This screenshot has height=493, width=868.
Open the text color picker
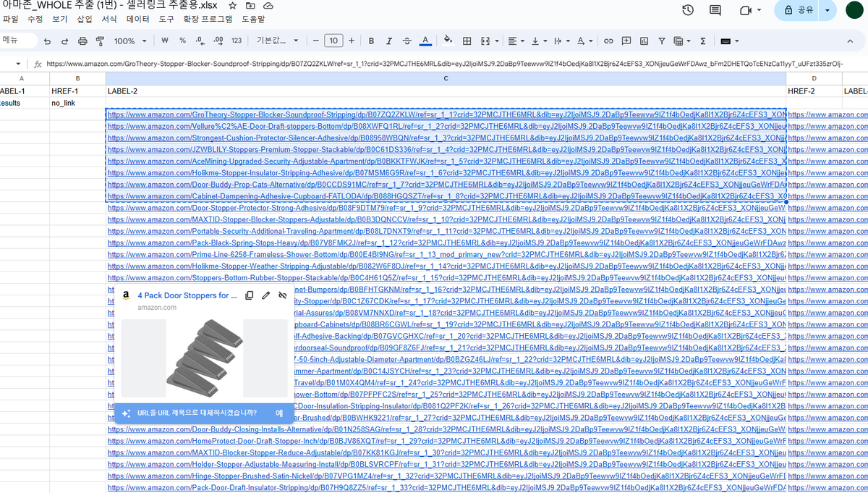[x=425, y=41]
